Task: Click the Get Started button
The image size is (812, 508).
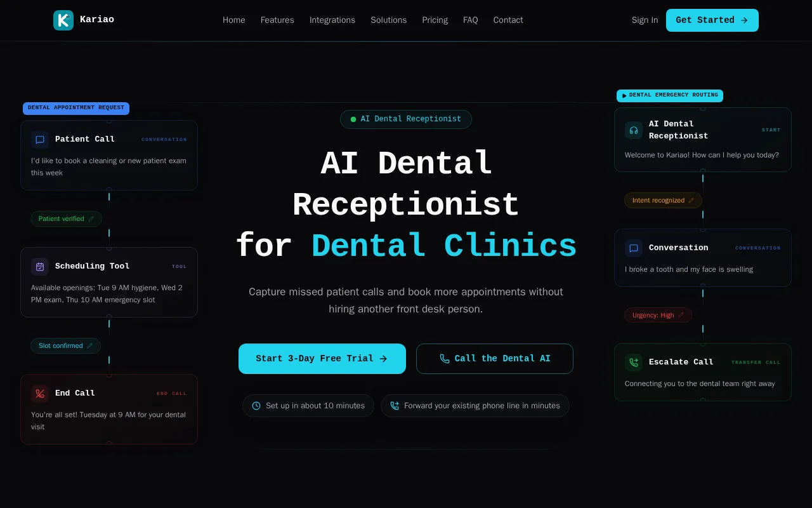Action: [712, 20]
